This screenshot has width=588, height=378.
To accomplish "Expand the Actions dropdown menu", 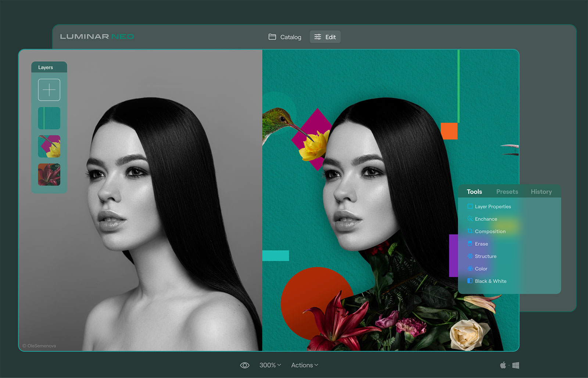I will point(304,365).
